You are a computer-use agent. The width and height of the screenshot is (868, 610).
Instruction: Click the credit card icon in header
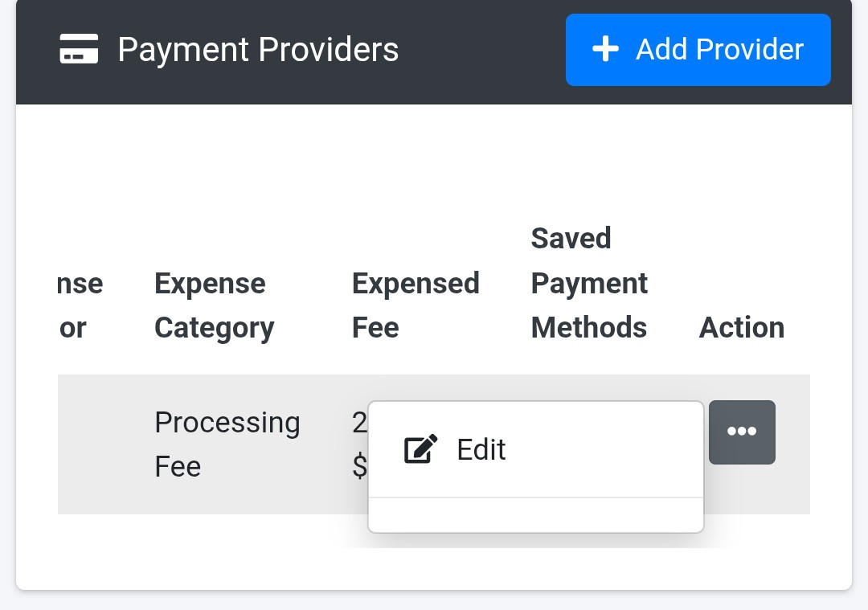79,50
